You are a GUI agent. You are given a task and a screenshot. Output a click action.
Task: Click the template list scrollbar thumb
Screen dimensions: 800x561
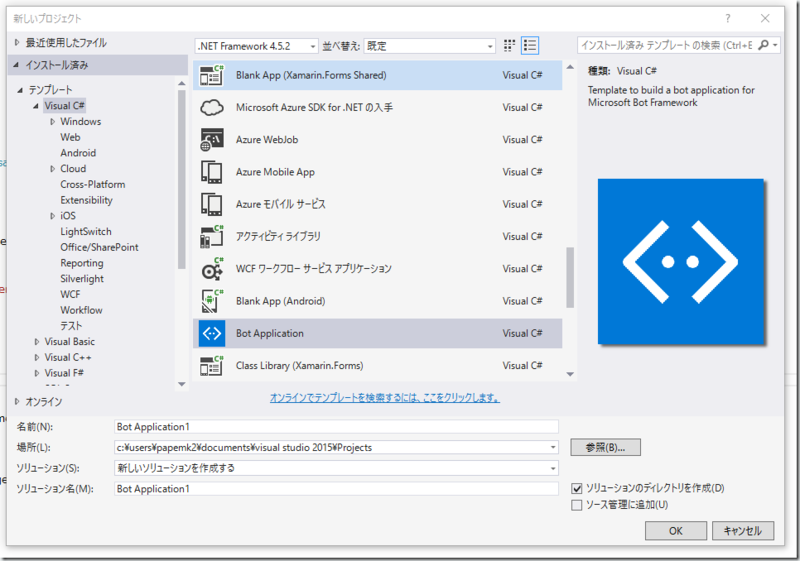point(570,278)
